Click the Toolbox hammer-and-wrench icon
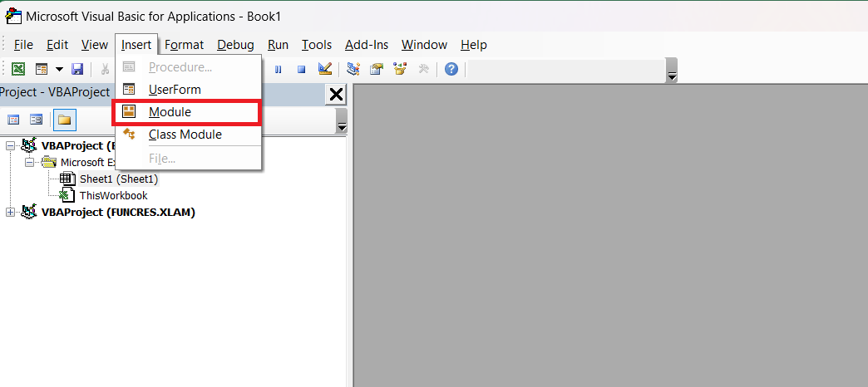868x387 pixels. click(423, 69)
